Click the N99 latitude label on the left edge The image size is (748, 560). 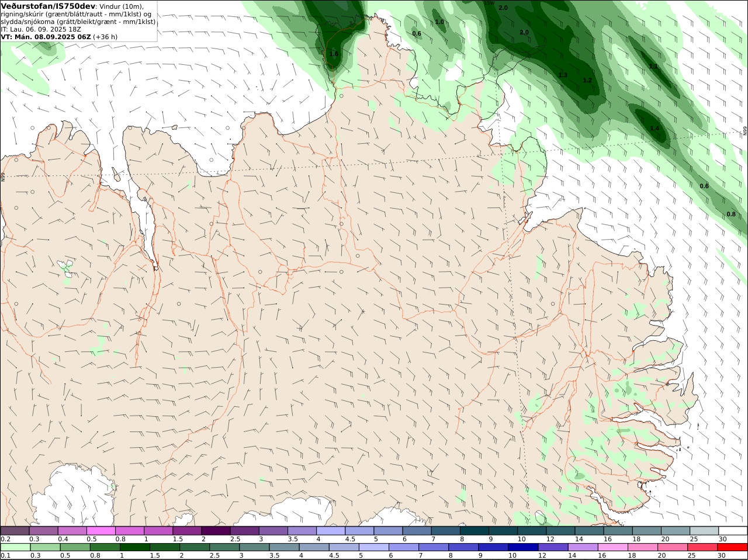[x=3, y=176]
